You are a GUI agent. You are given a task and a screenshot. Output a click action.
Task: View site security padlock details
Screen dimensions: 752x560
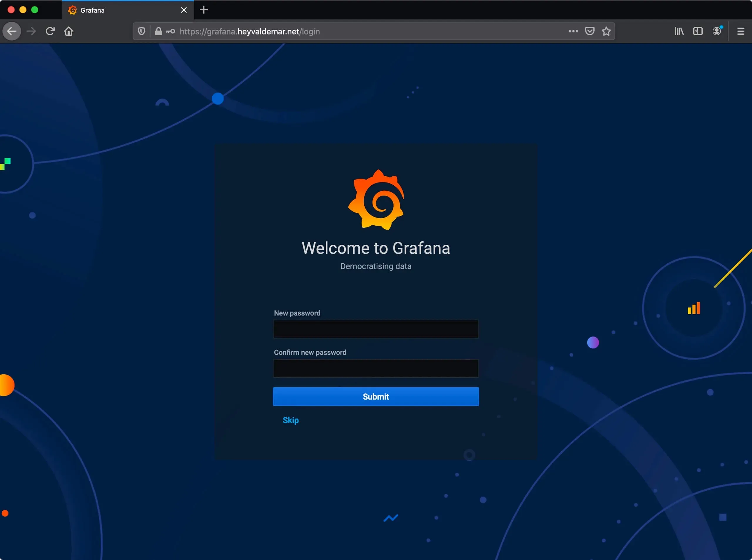coord(158,31)
